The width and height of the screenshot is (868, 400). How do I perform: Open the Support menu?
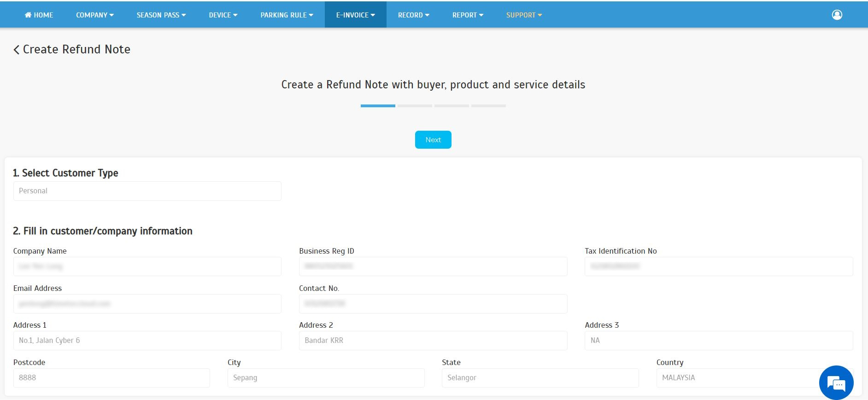coord(524,15)
